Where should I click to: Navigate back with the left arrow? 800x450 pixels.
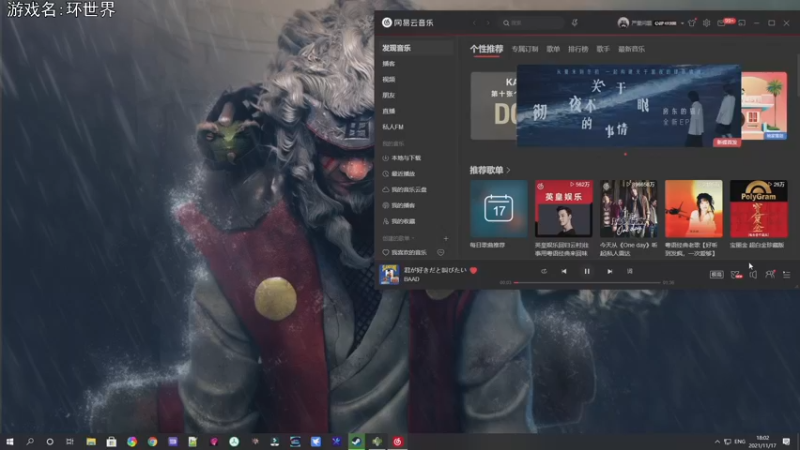coord(474,23)
